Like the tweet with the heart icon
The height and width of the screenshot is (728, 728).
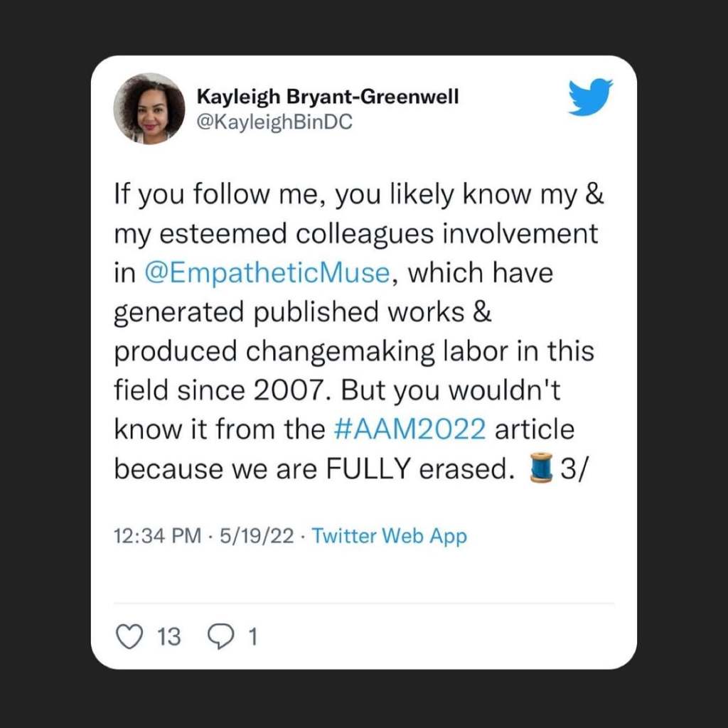click(x=129, y=636)
